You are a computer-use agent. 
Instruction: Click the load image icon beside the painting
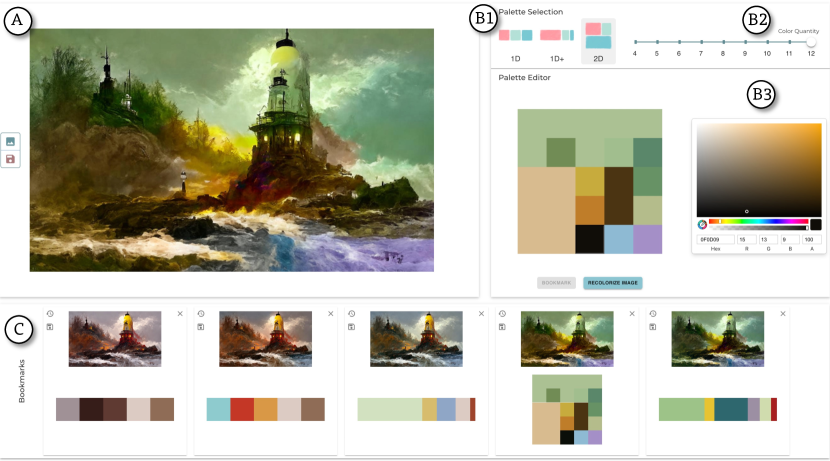pyautogui.click(x=10, y=141)
